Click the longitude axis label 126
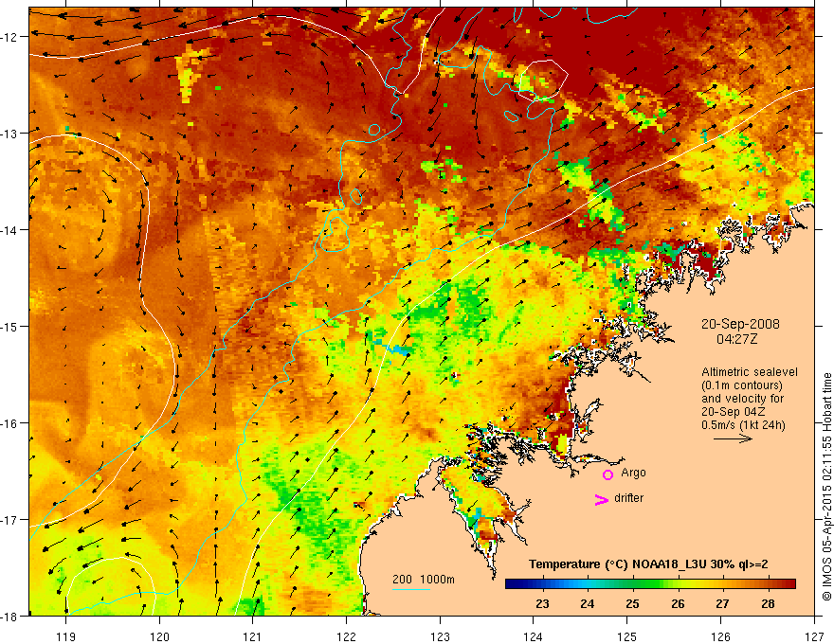Viewport: 834px width, 644px height. [x=720, y=636]
